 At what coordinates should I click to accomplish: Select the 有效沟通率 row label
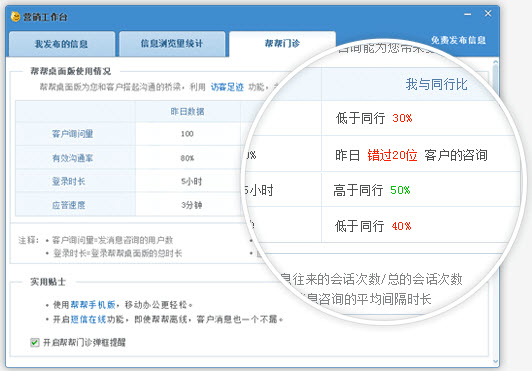pyautogui.click(x=72, y=158)
